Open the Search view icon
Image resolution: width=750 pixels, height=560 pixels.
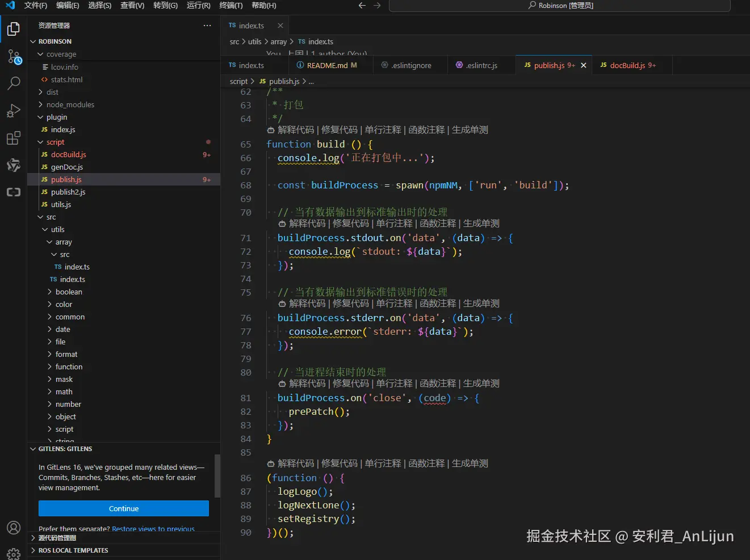[14, 83]
